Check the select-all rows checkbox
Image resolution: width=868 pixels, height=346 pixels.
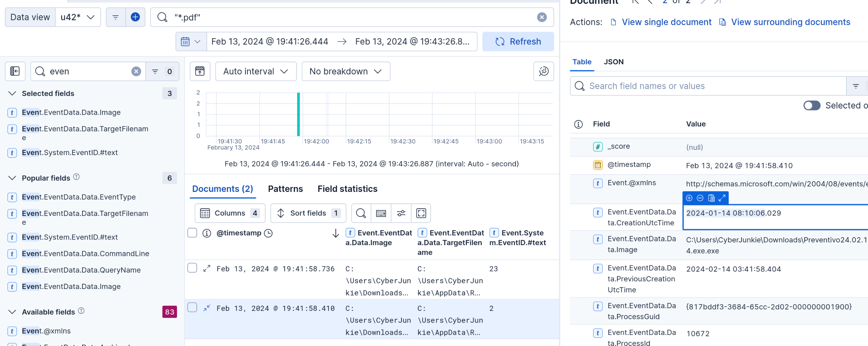(x=192, y=233)
